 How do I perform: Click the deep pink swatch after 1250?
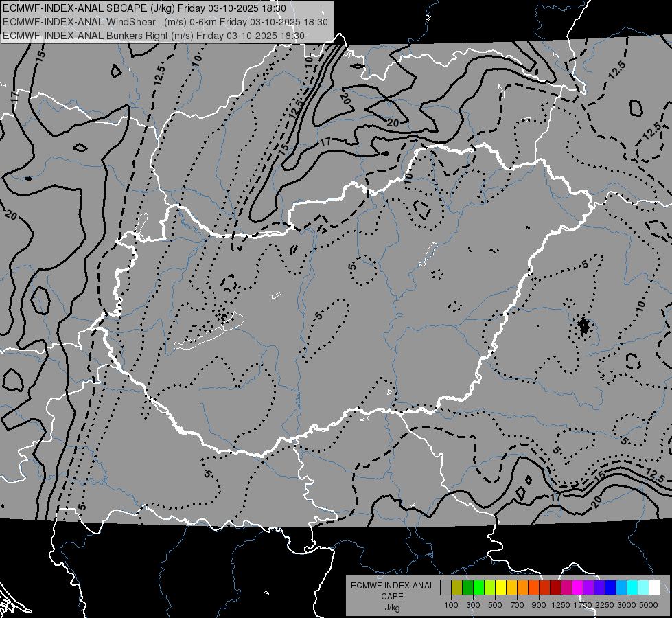(566, 588)
